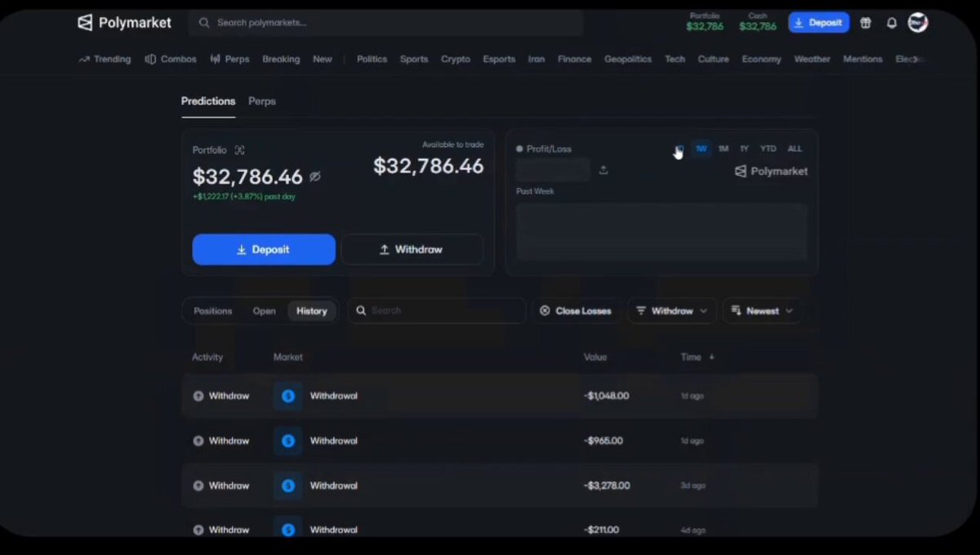Click the arrow icon in the -$1,048.00 row
The image size is (980, 555).
click(198, 396)
